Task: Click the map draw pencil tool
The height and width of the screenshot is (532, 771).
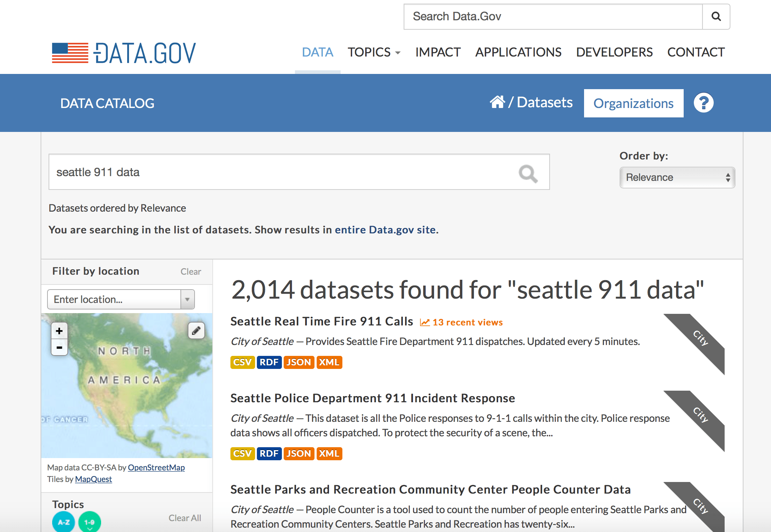Action: pyautogui.click(x=196, y=331)
